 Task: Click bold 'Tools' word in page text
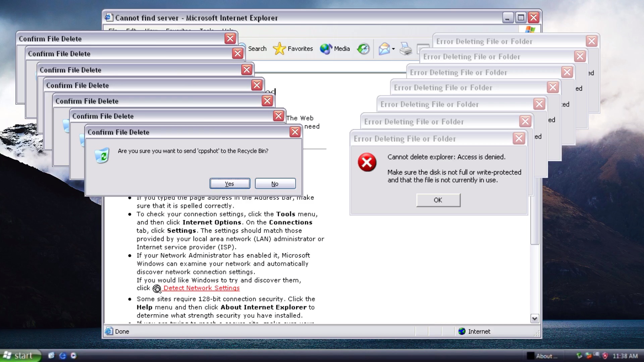tap(285, 214)
